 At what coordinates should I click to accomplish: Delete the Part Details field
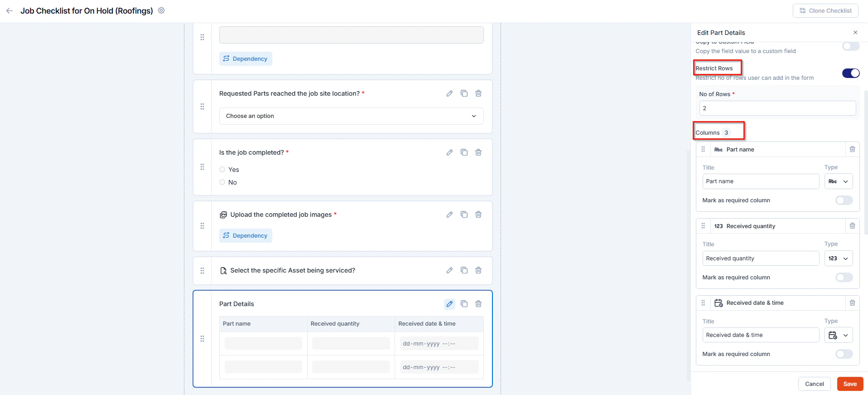[478, 304]
